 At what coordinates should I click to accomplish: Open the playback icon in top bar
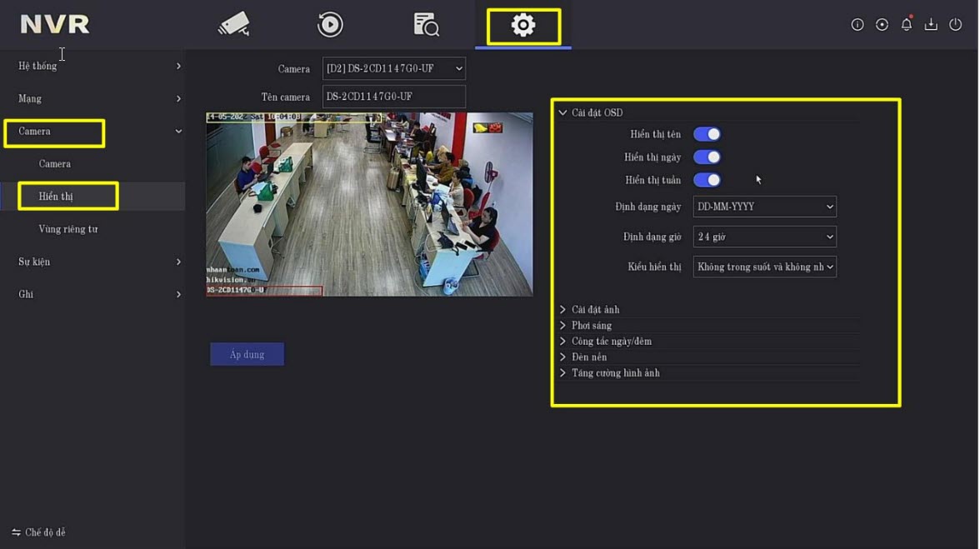330,25
